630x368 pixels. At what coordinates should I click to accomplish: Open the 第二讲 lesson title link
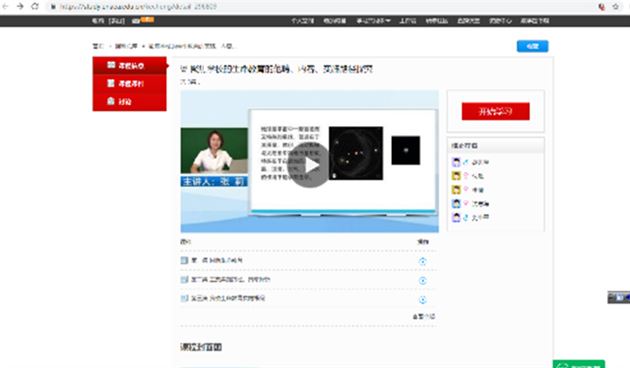click(x=231, y=280)
